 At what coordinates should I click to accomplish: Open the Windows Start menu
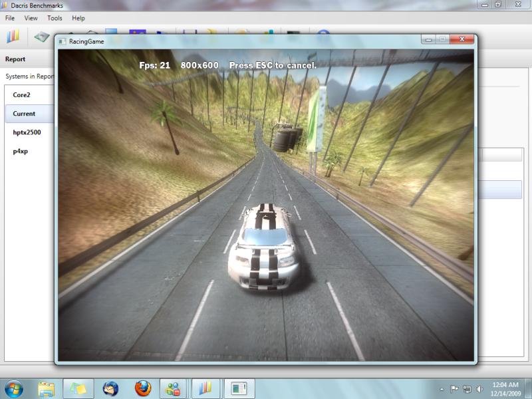pyautogui.click(x=14, y=388)
